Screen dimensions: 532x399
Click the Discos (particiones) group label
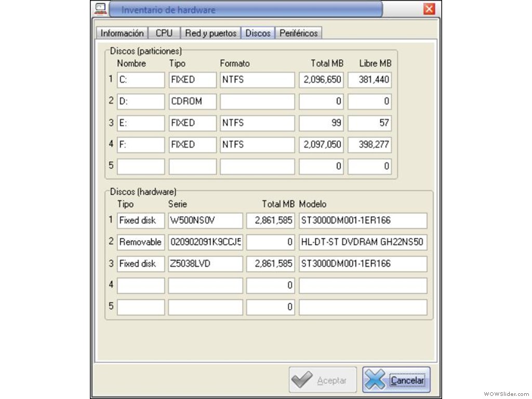coord(146,51)
